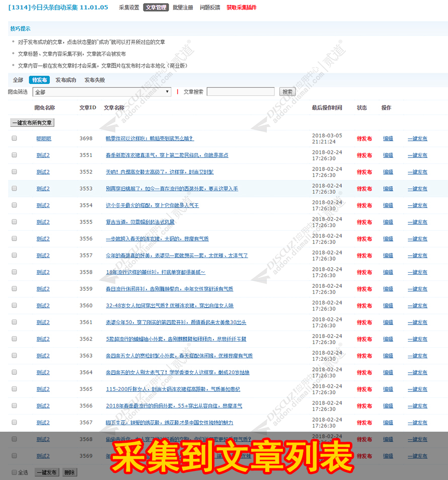Image resolution: width=448 pixels, height=480 pixels.
Task: Click article ID 3564 cell
Action: pyautogui.click(x=86, y=372)
